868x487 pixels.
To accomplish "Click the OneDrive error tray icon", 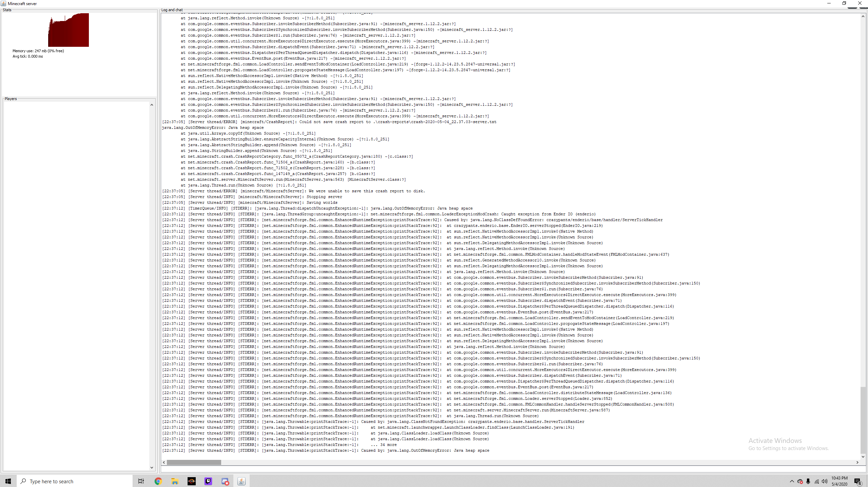I will coord(800,482).
